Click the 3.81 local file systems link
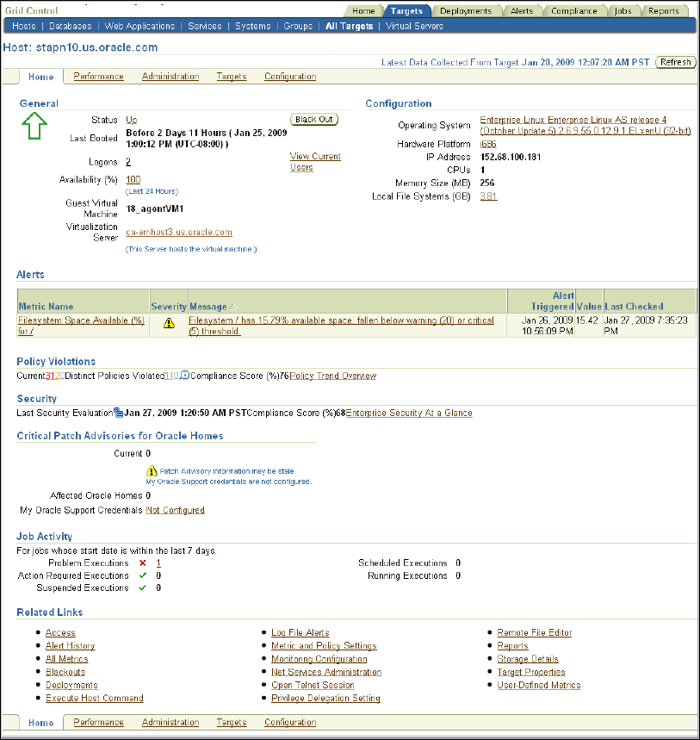This screenshot has height=740, width=700. (488, 196)
